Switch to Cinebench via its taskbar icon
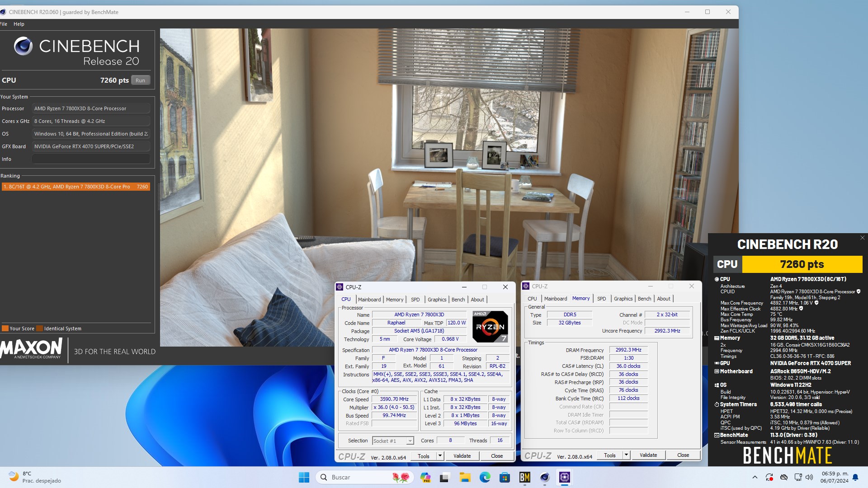This screenshot has width=868, height=488. click(545, 477)
